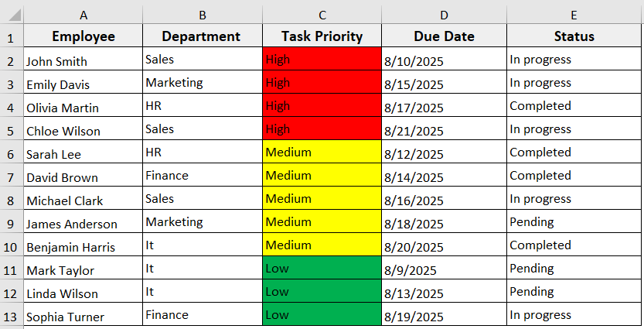The image size is (644, 329).
Task: Click the Benjamin Harris cell
Action: (83, 245)
